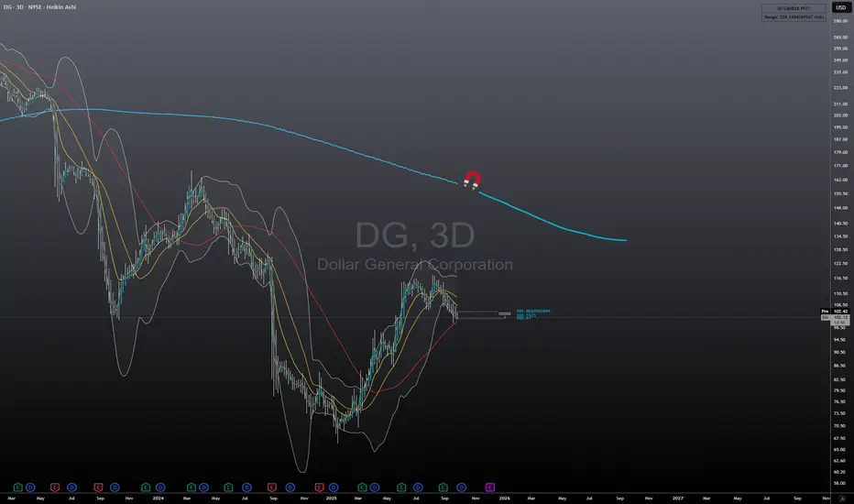Screen dimensions: 854x504
Task: Open the red earnings marker above Sep 2023
Action: coord(98,488)
